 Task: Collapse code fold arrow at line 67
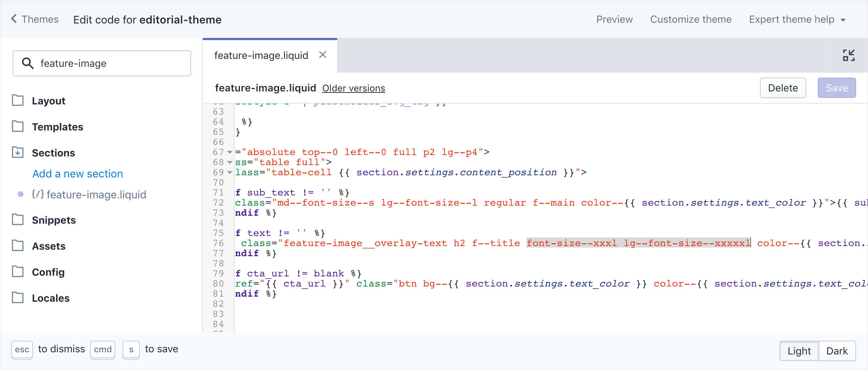coord(230,152)
